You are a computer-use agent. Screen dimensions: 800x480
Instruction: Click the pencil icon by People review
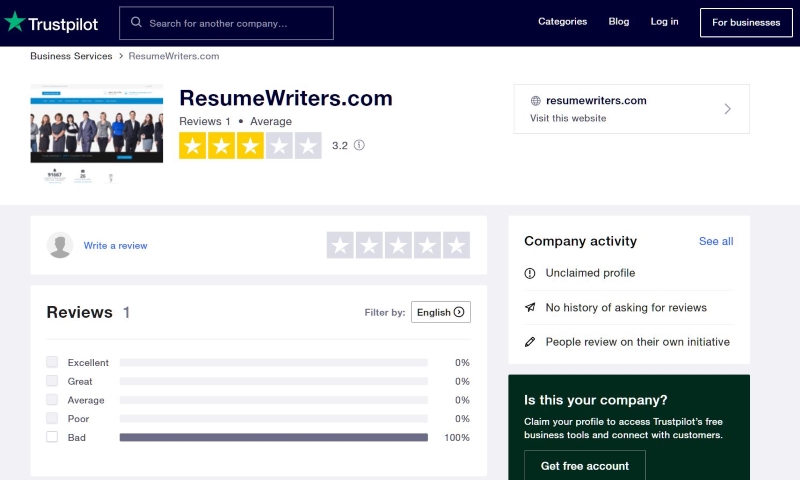pos(530,342)
